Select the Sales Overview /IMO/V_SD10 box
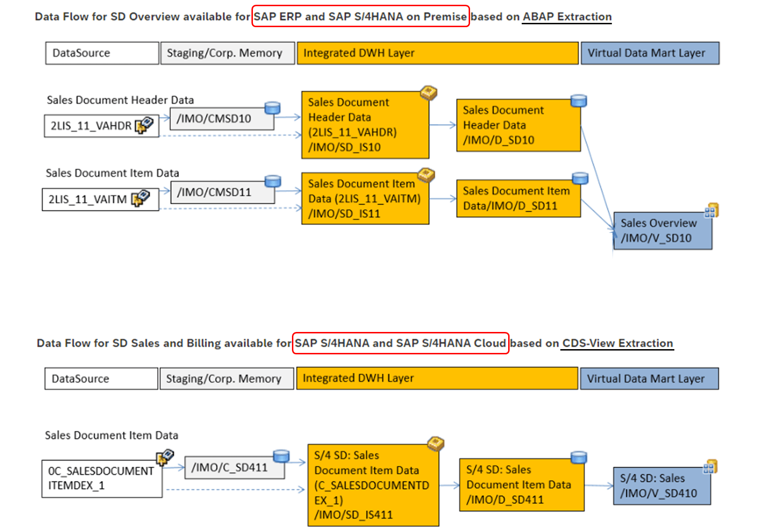This screenshot has height=532, width=762. pos(663,231)
